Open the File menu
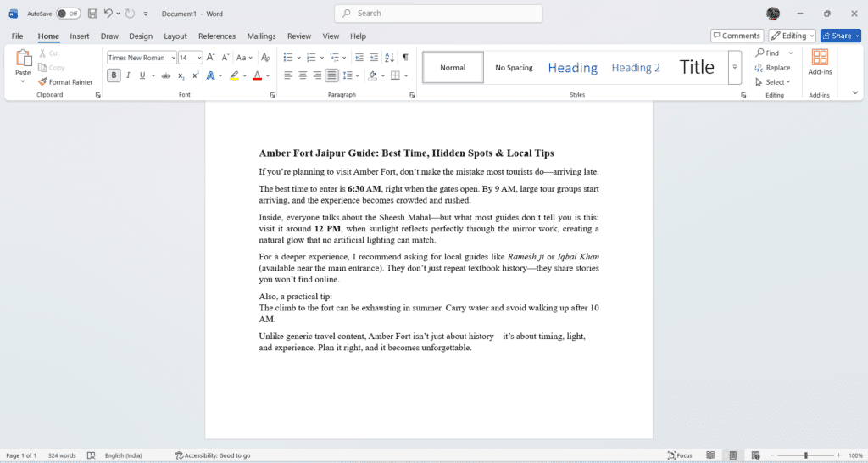The width and height of the screenshot is (868, 463). [x=17, y=36]
